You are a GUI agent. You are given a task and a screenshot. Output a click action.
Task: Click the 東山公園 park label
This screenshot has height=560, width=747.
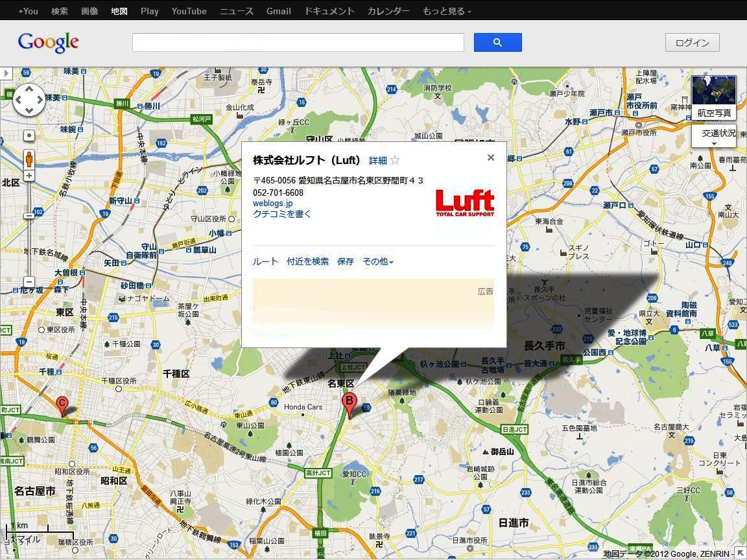[250, 426]
